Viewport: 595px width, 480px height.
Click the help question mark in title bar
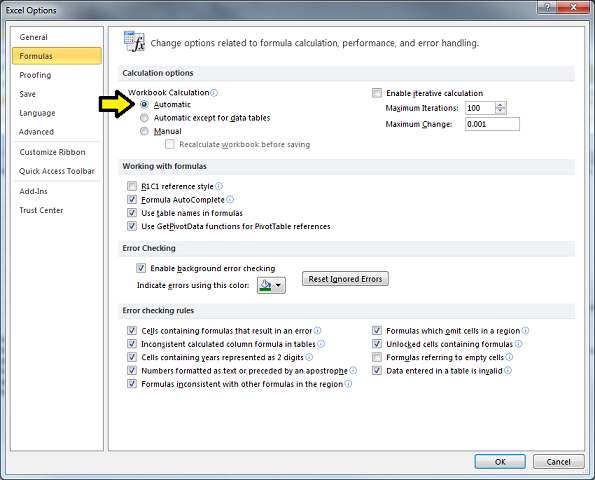coord(548,7)
